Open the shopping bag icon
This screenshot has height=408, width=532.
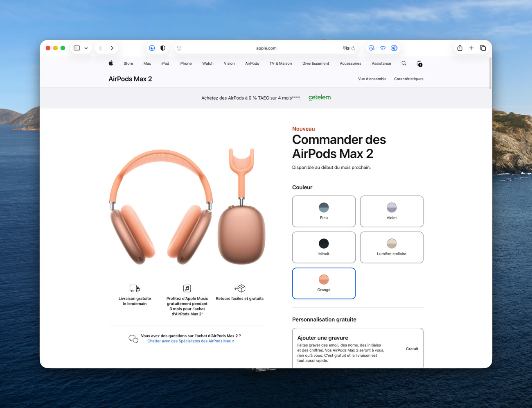pos(419,63)
